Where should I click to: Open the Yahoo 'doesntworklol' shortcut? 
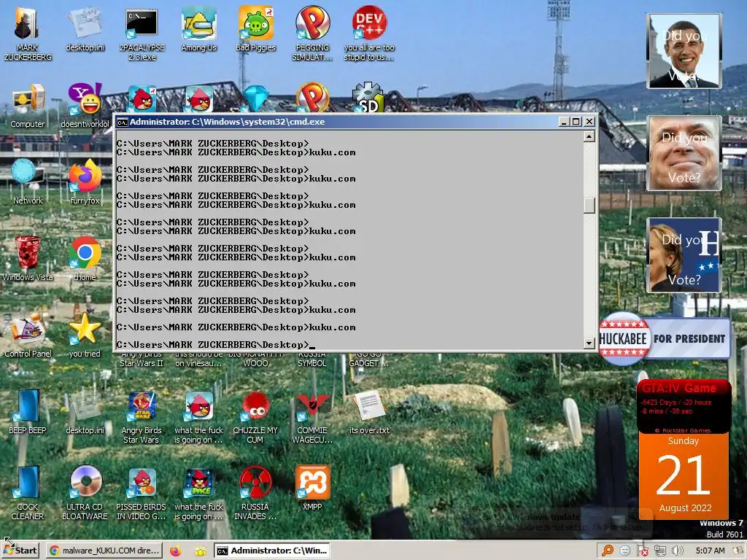pos(85,106)
